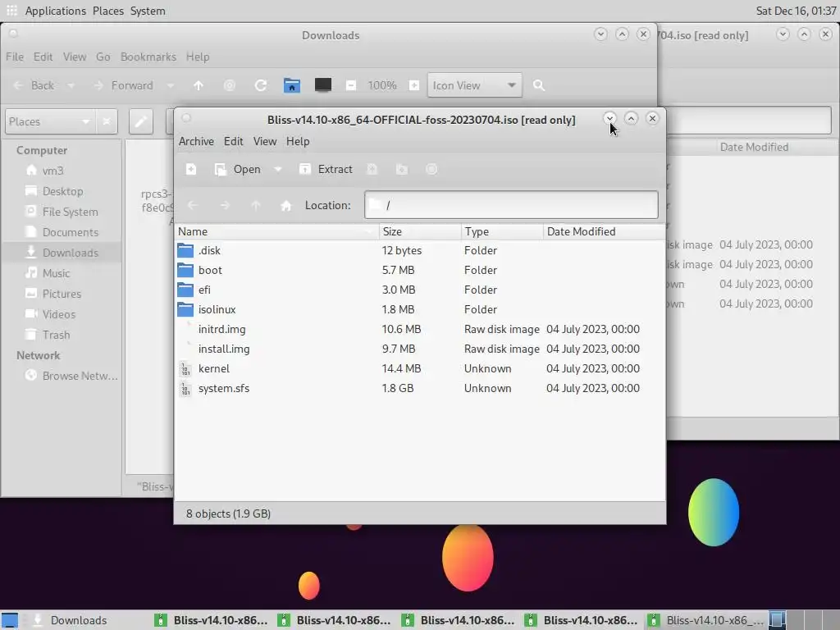Zoom in in Downloads file manager

coord(414,85)
